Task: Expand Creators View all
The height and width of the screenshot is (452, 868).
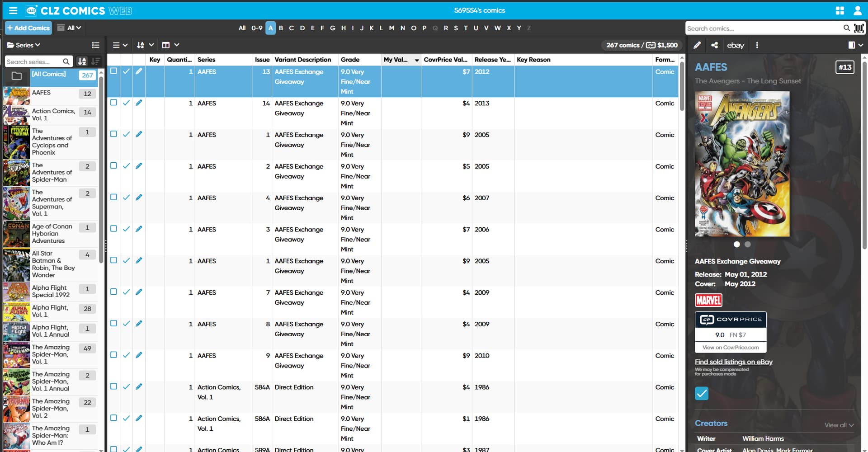Action: (839, 425)
